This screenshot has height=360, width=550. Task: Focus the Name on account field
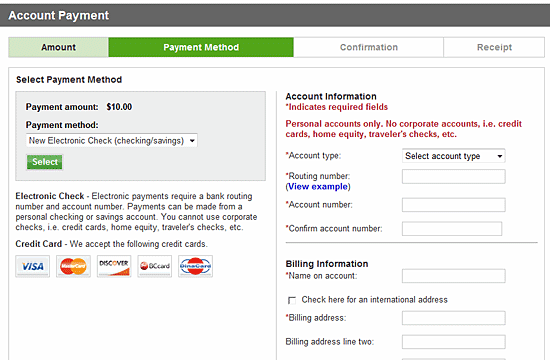[x=454, y=276]
